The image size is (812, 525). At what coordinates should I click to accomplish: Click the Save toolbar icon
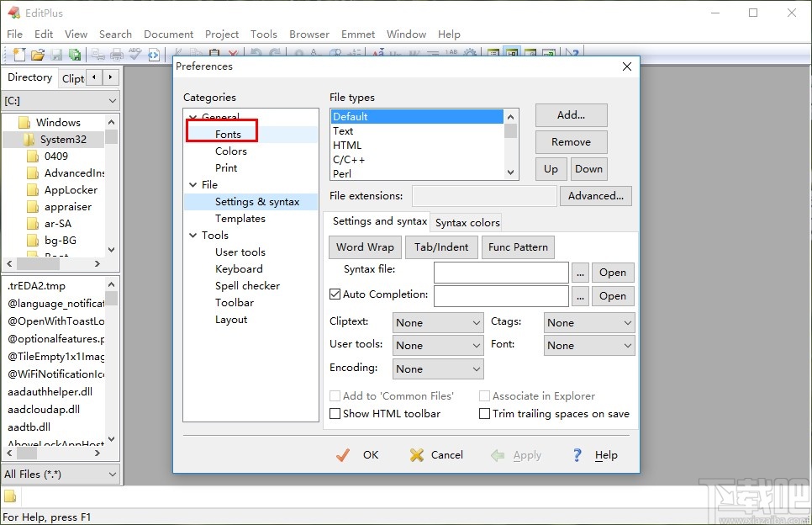pos(56,54)
